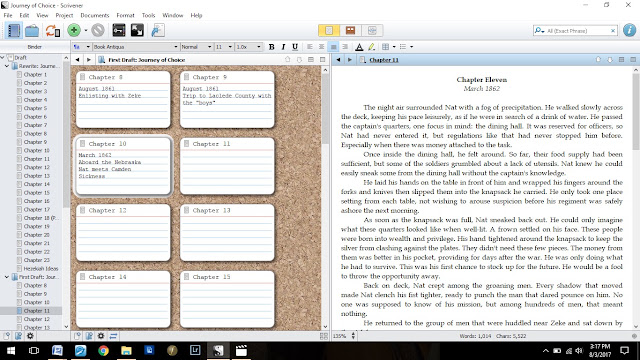Select Chapter 18 in the binder

click(x=42, y=218)
